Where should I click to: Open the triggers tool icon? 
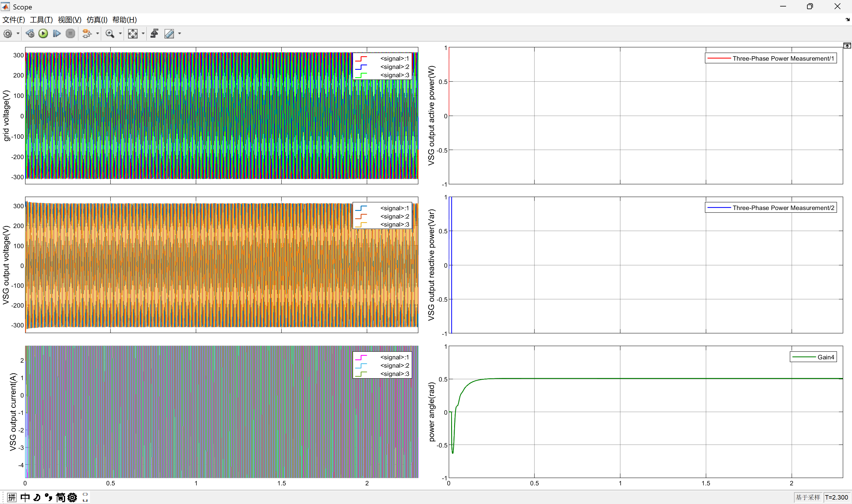[154, 34]
